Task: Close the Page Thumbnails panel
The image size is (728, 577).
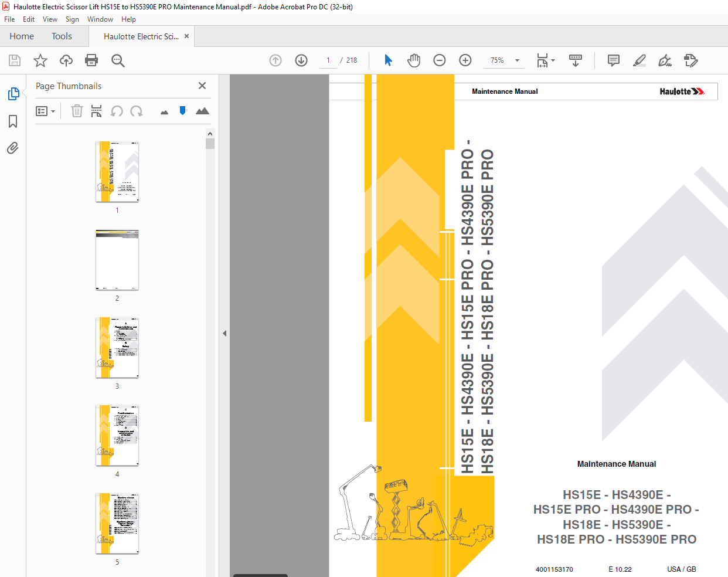Action: [x=202, y=86]
